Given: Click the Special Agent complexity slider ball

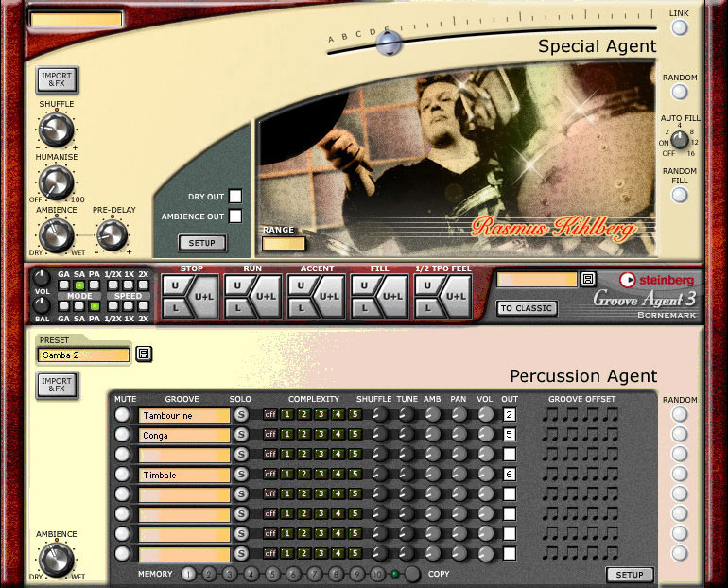Looking at the screenshot, I should click(389, 43).
